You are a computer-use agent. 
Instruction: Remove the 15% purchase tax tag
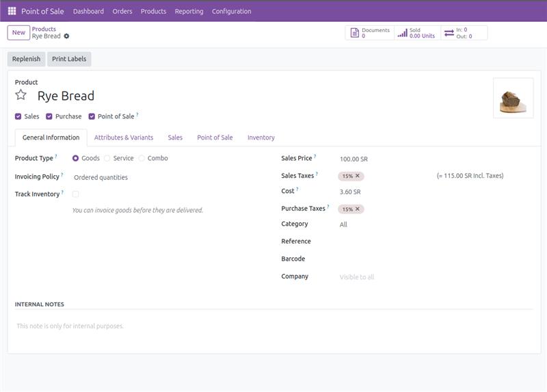pos(358,209)
